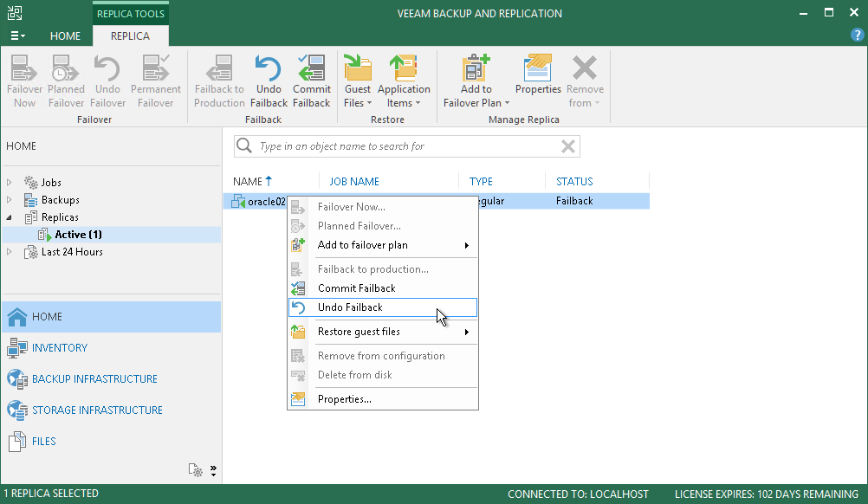
Task: Select the Active (1) replicas node
Action: [x=78, y=235]
